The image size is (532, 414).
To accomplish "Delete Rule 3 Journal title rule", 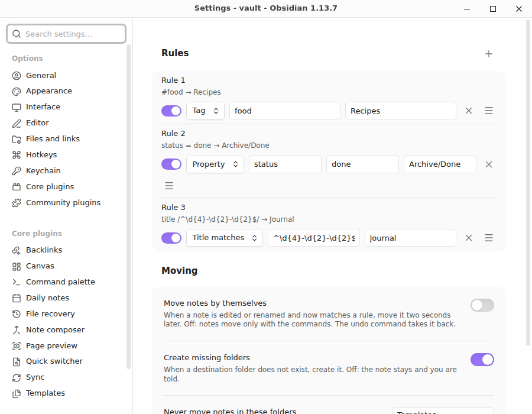I will (x=469, y=238).
